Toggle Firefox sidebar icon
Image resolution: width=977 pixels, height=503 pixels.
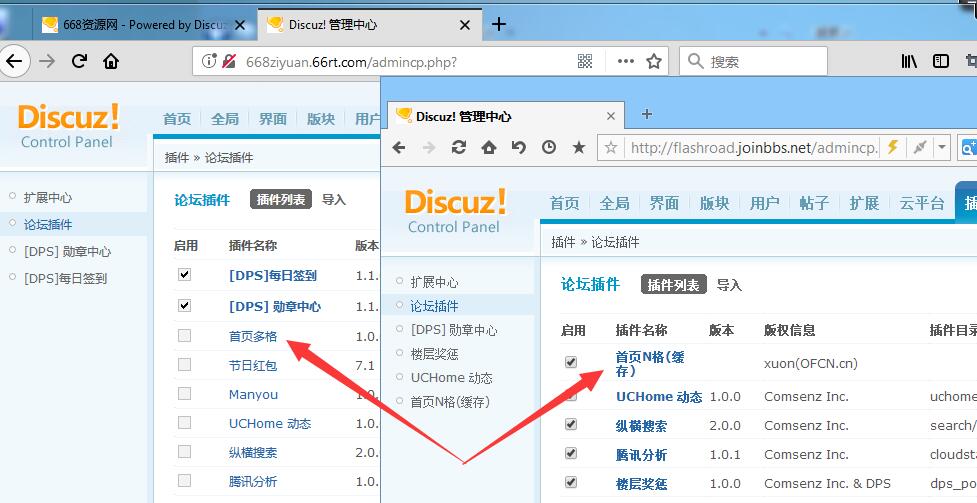(941, 61)
